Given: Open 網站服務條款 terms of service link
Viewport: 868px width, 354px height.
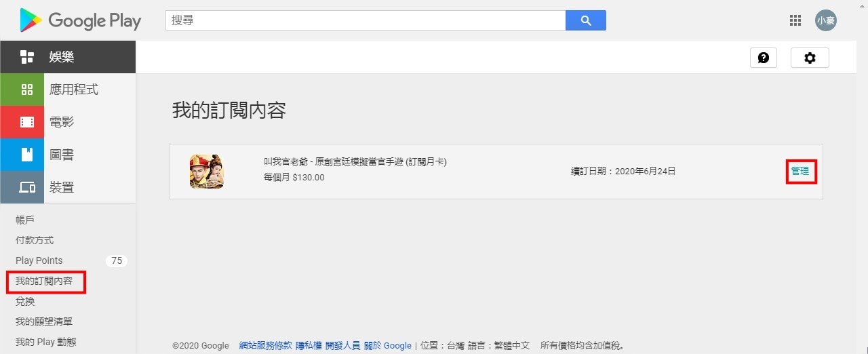Looking at the screenshot, I should (x=266, y=346).
